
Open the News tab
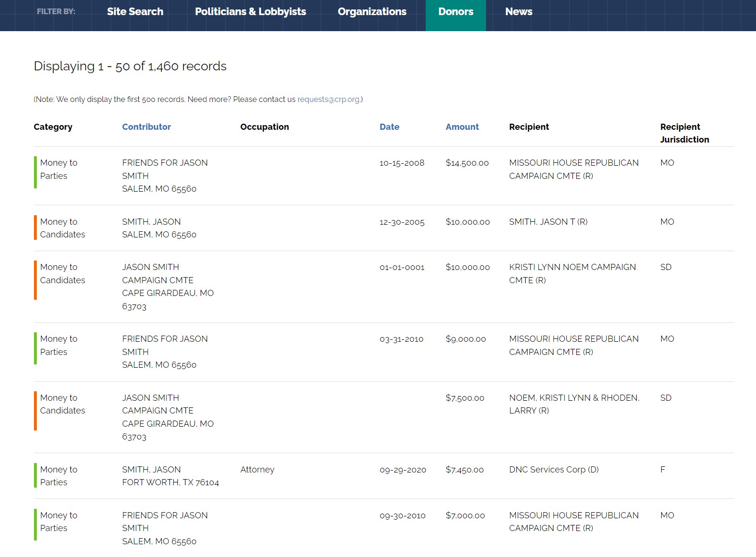tap(519, 12)
